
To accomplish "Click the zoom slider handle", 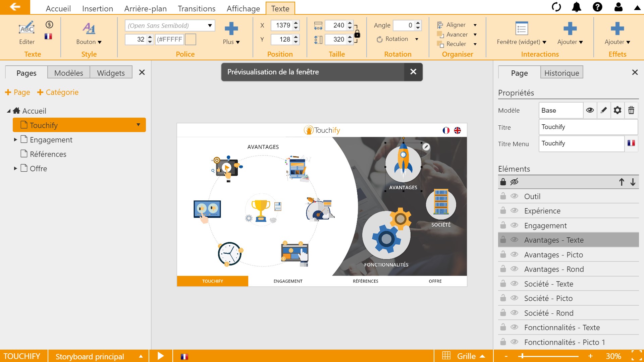I will click(x=522, y=356).
